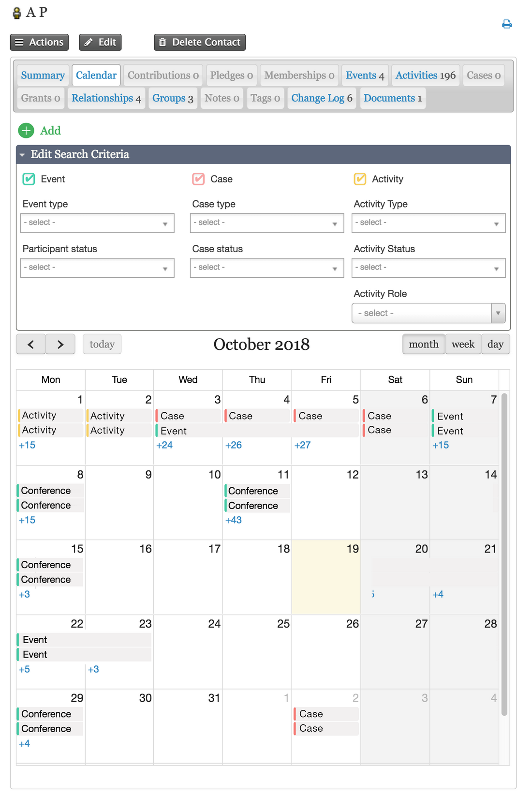The height and width of the screenshot is (796, 532).
Task: Uncheck the Event checkbox
Action: [x=29, y=179]
